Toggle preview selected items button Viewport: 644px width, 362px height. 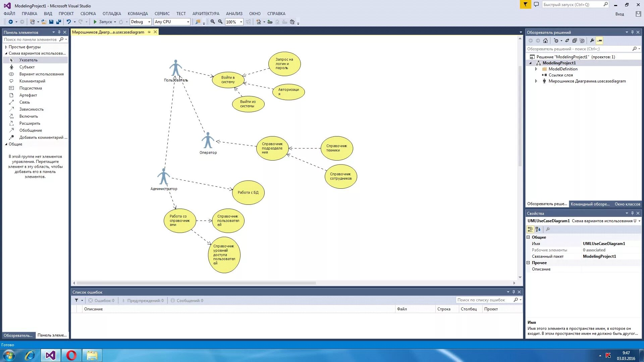point(600,41)
